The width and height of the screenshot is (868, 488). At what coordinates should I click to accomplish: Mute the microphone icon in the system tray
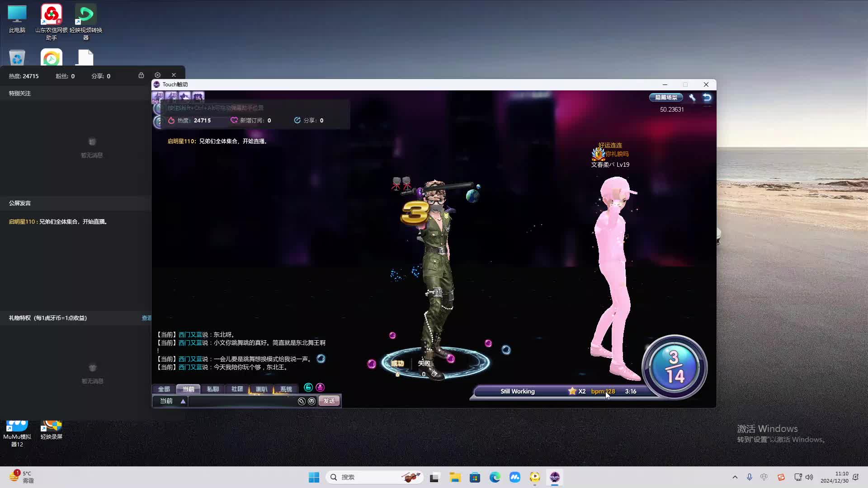750,477
